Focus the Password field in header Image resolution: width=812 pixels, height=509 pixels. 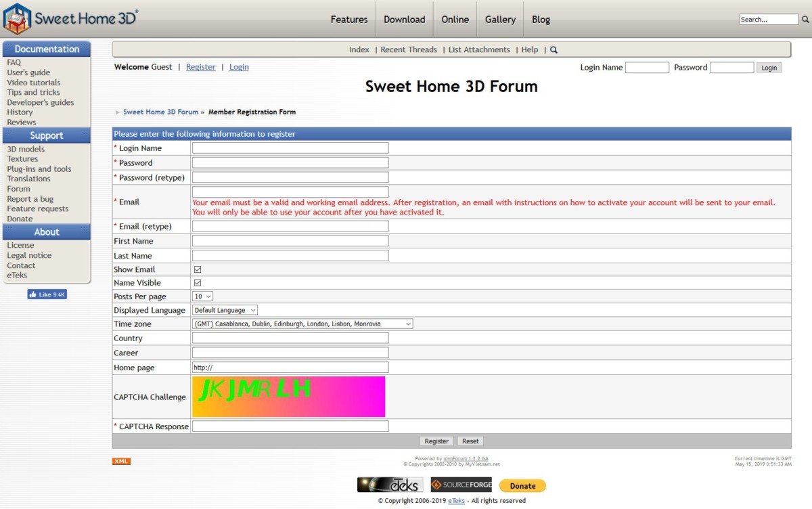point(731,68)
